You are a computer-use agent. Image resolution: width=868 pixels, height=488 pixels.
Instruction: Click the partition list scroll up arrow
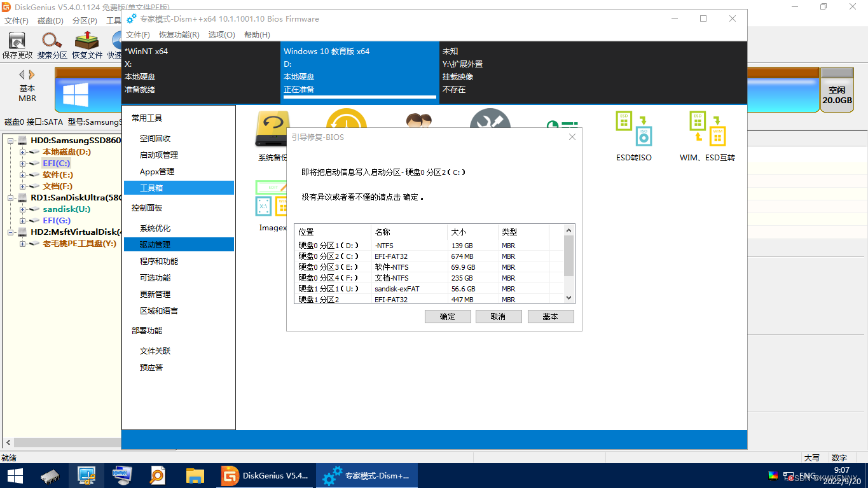[x=569, y=230]
